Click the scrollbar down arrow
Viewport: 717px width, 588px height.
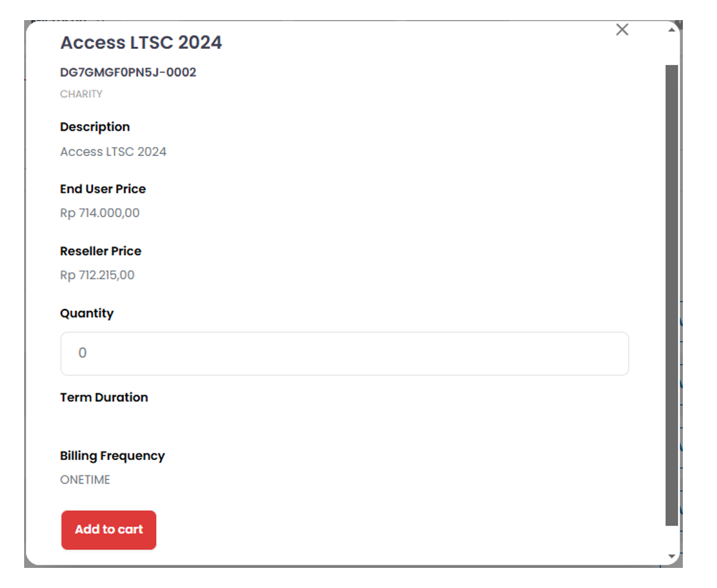pos(671,557)
